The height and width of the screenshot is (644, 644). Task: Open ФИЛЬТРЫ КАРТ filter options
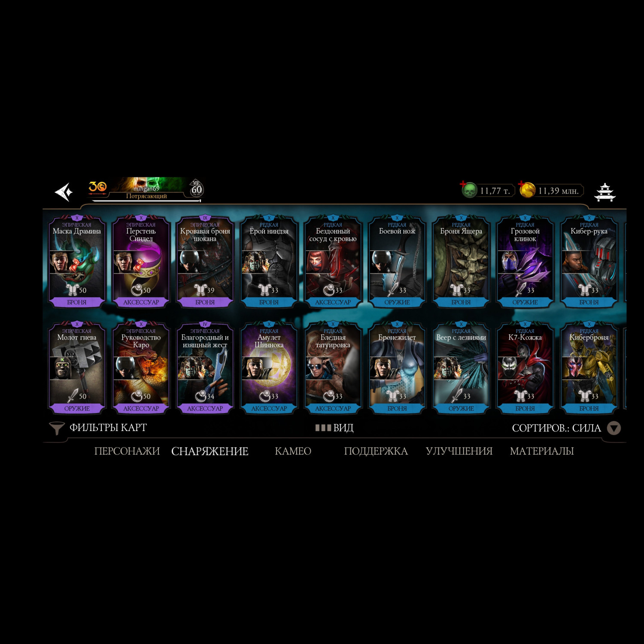pos(108,428)
